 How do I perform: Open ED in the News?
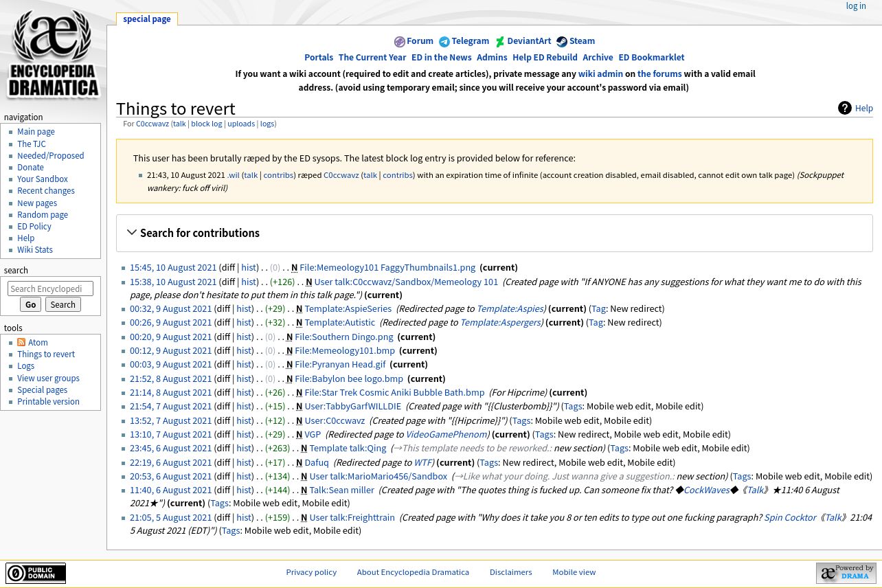click(x=442, y=57)
